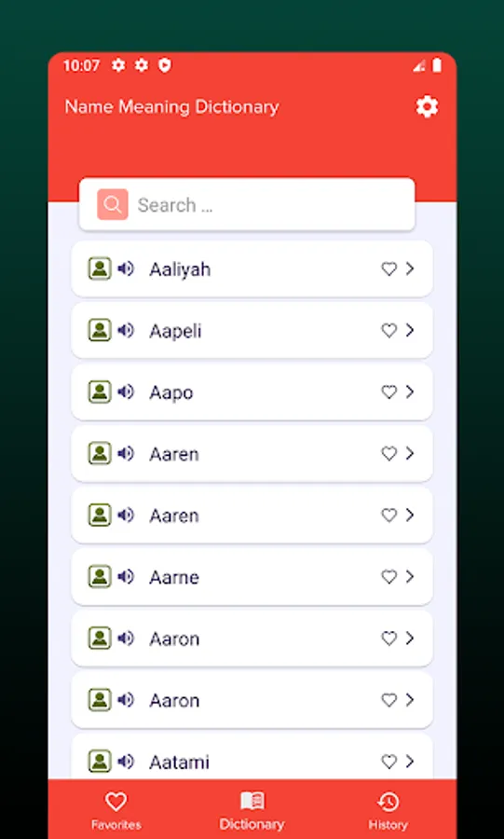Open Aatami entry using right chevron
This screenshot has height=839, width=504.
(x=410, y=761)
